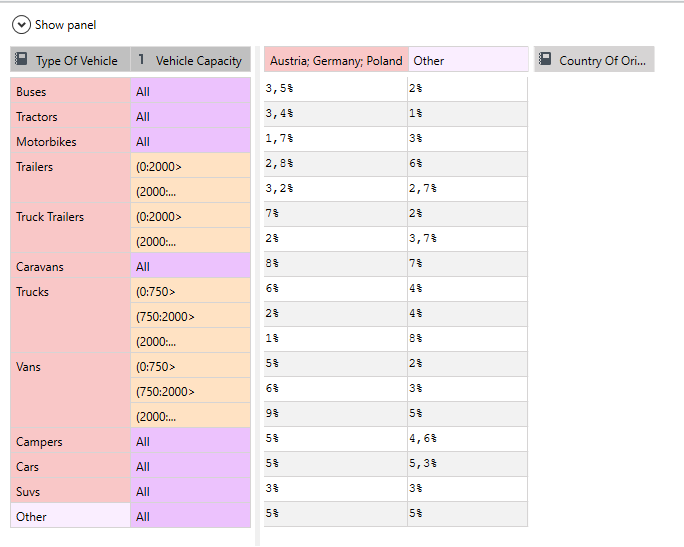Select the Vehicle Capacity header label

pos(198,61)
